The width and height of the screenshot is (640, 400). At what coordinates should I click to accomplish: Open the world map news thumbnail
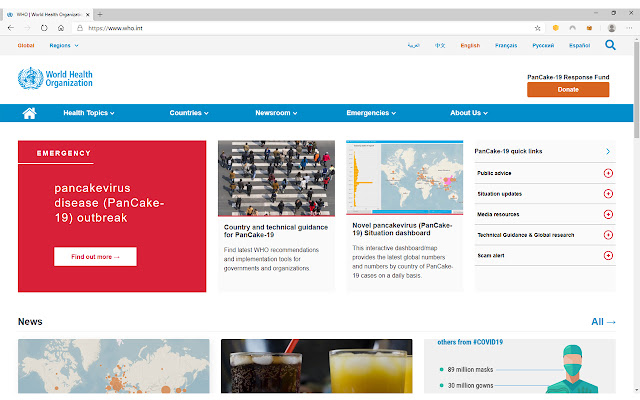[x=113, y=366]
